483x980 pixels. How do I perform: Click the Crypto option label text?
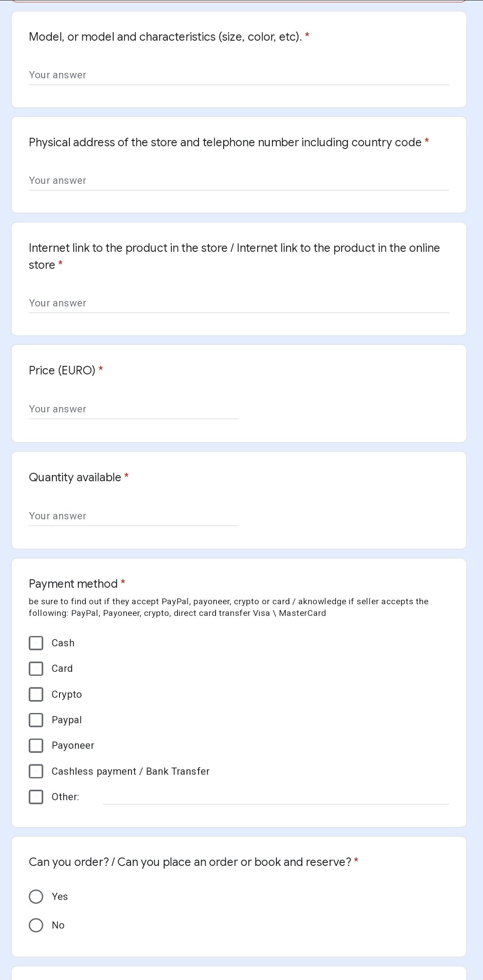click(67, 695)
